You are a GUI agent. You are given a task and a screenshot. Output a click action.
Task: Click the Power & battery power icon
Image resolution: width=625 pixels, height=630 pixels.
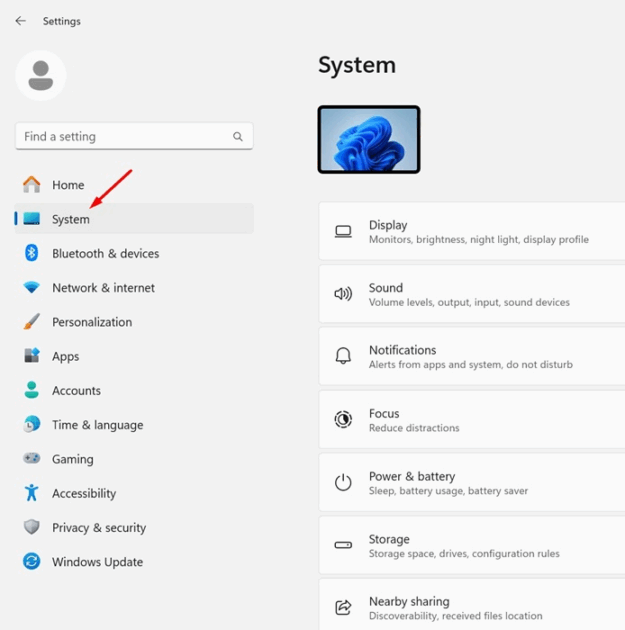[343, 482]
